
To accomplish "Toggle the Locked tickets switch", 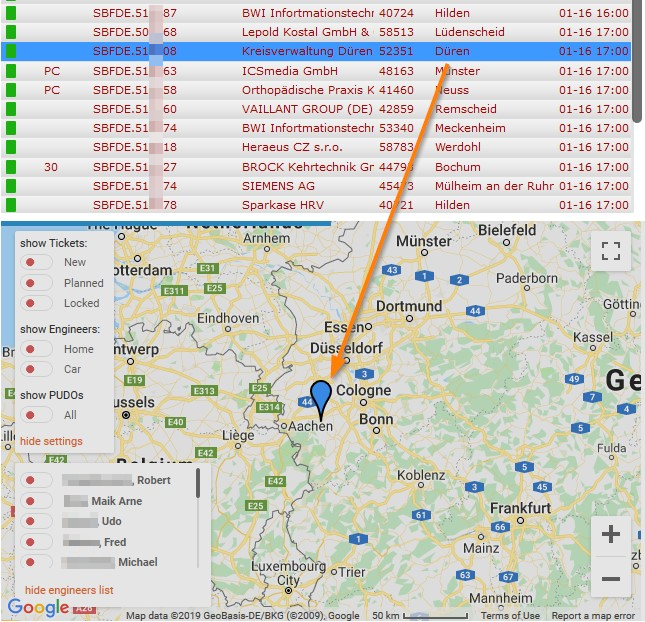I will 36,303.
